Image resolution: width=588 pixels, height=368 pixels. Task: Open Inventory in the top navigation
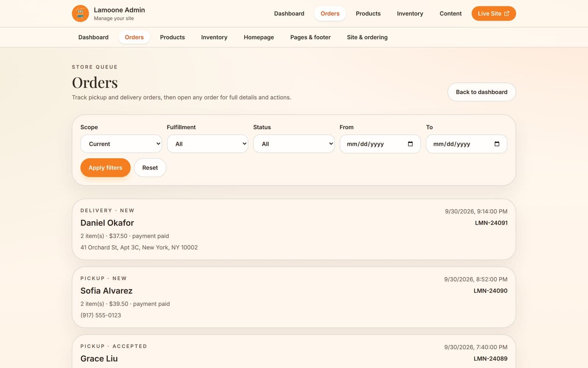[x=410, y=14]
